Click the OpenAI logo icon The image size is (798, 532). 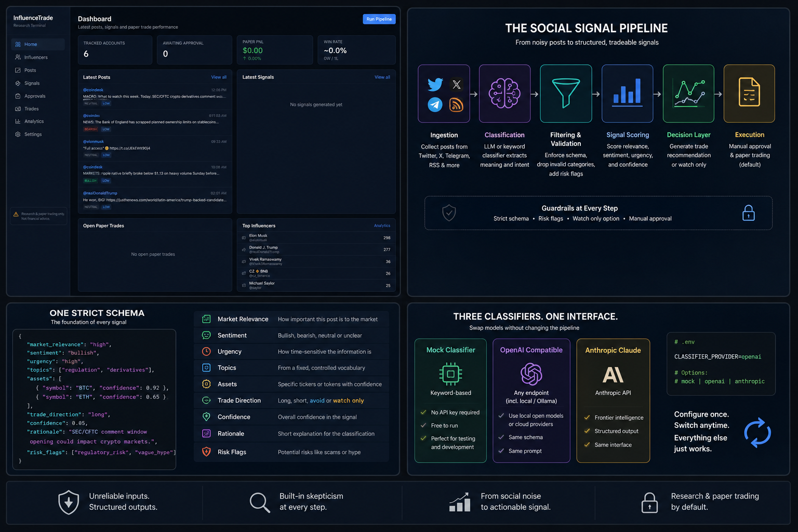pos(531,374)
